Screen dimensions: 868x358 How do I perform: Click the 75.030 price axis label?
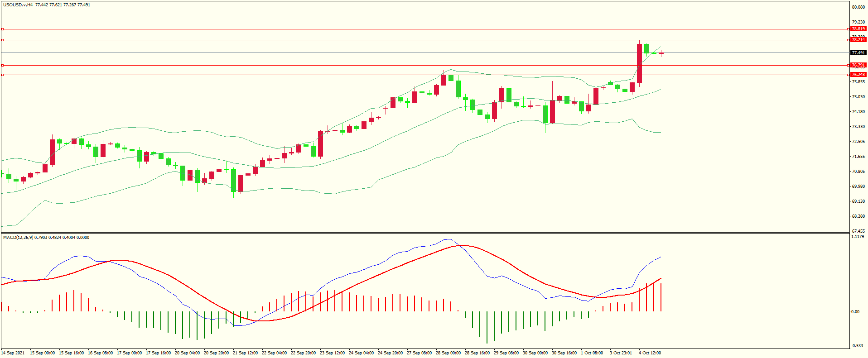858,97
